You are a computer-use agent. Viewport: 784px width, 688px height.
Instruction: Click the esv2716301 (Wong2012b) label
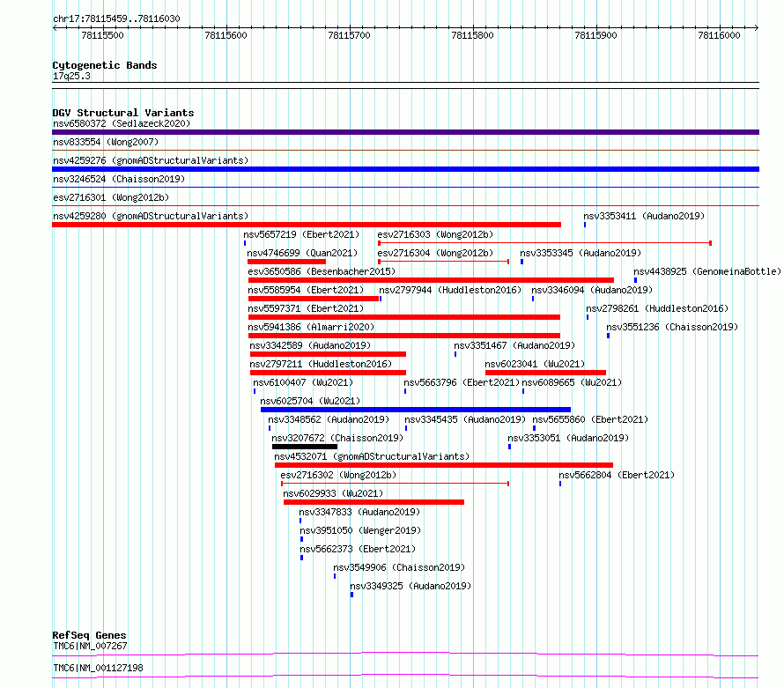(111, 197)
